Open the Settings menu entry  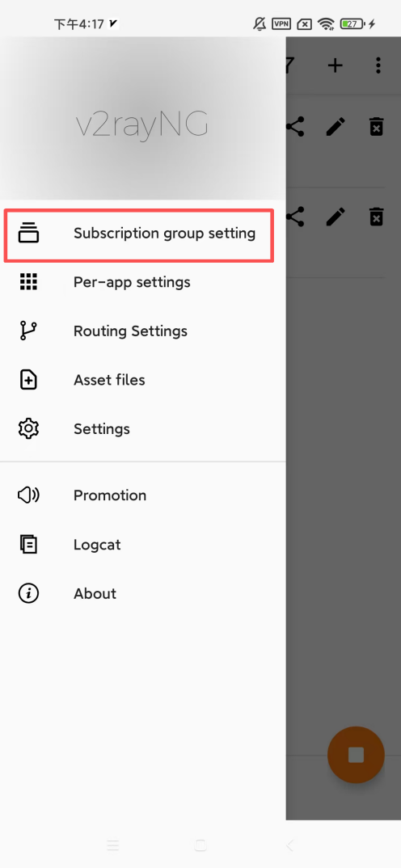click(143, 429)
